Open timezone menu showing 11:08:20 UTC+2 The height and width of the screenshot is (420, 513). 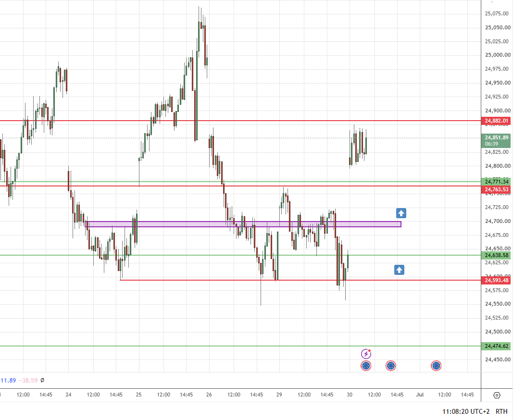point(466,411)
